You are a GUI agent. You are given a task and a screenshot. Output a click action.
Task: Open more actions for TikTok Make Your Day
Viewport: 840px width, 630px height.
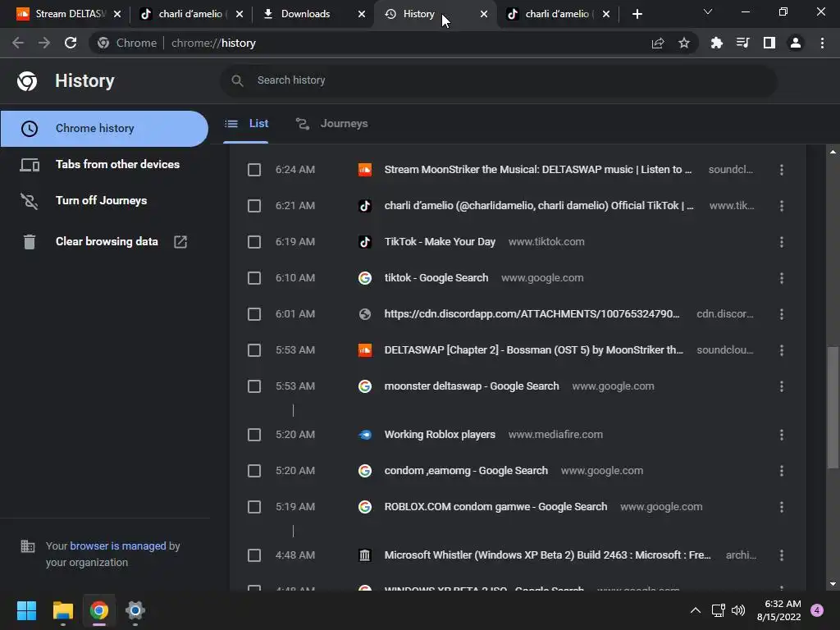[782, 242]
